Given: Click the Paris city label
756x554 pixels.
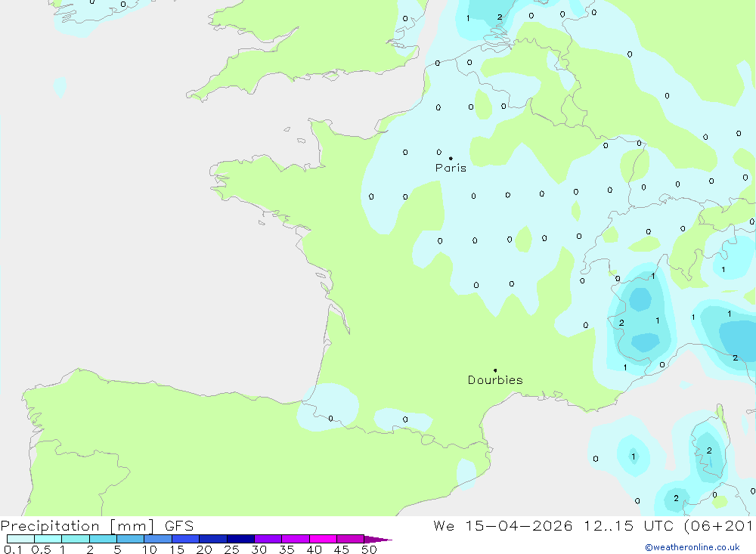Looking at the screenshot, I should click(x=451, y=168).
